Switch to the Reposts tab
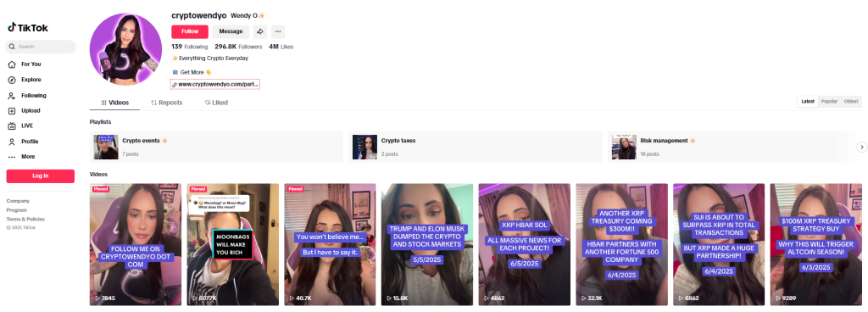The image size is (868, 312). click(167, 103)
